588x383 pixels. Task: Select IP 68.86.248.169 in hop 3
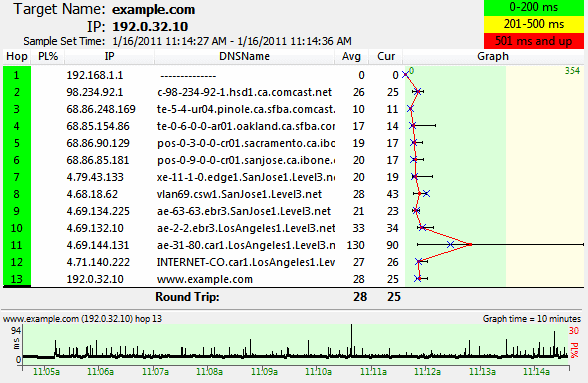pos(101,109)
